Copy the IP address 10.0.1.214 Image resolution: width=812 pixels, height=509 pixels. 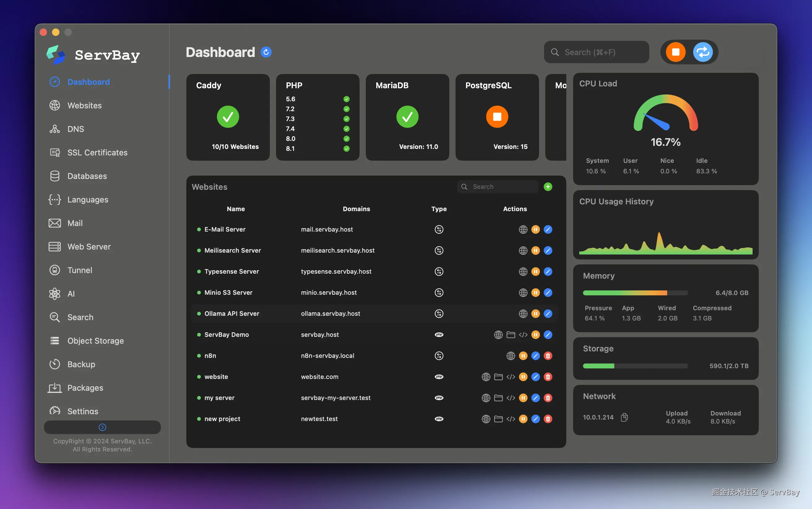click(x=624, y=417)
